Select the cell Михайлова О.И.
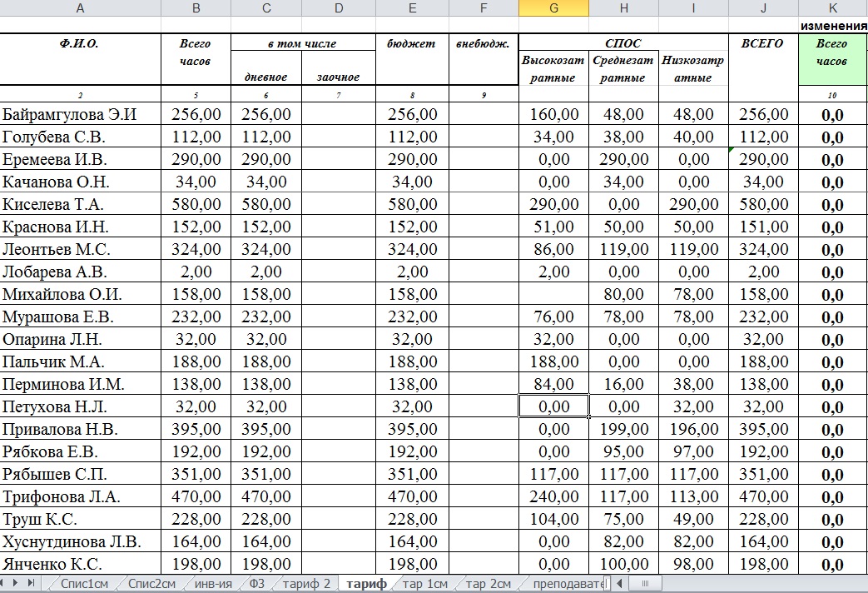This screenshot has width=868, height=593. click(x=80, y=294)
